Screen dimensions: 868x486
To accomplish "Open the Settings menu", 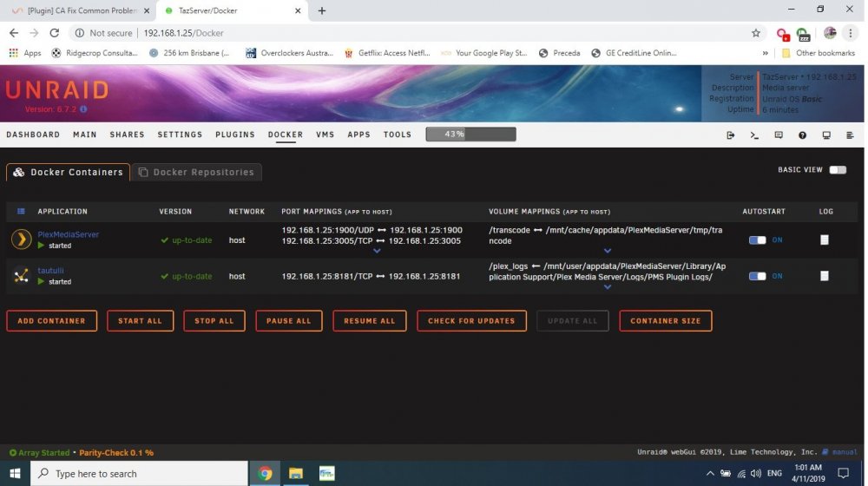I will pyautogui.click(x=181, y=135).
